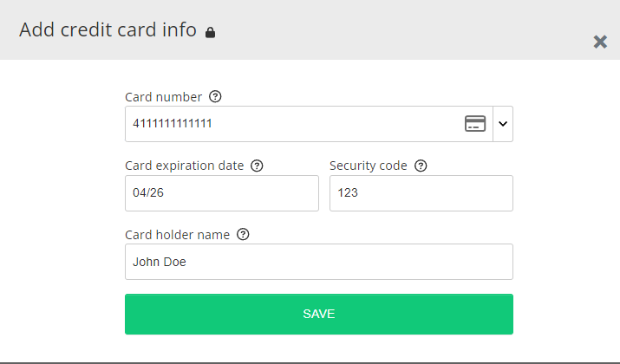
Task: Click the "Add credit card info" title text
Action: pos(108,29)
